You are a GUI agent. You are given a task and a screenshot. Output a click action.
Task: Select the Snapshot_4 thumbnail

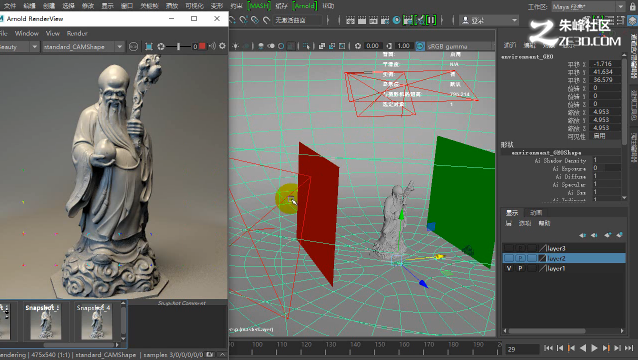click(x=96, y=321)
